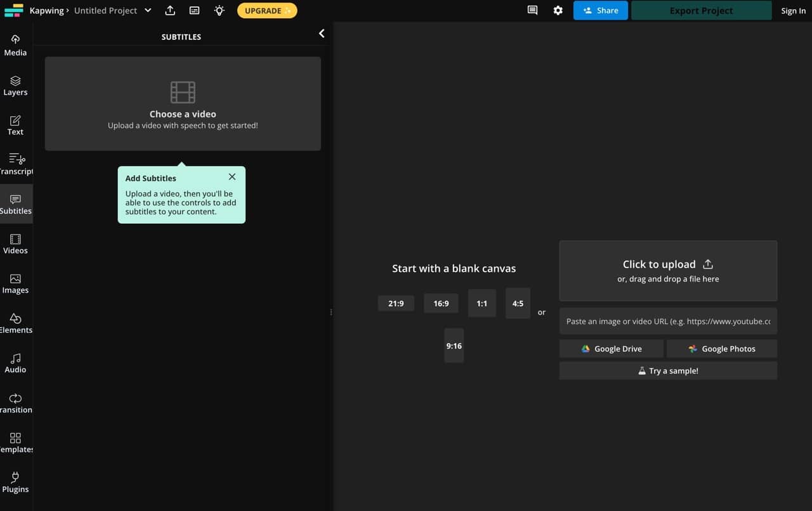The image size is (812, 511).
Task: Open the Layers sidebar panel
Action: [x=15, y=86]
